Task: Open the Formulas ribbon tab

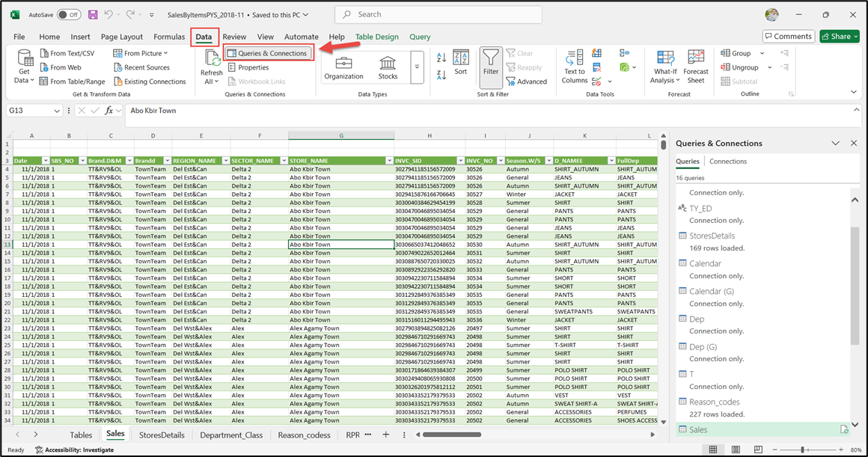Action: click(169, 37)
